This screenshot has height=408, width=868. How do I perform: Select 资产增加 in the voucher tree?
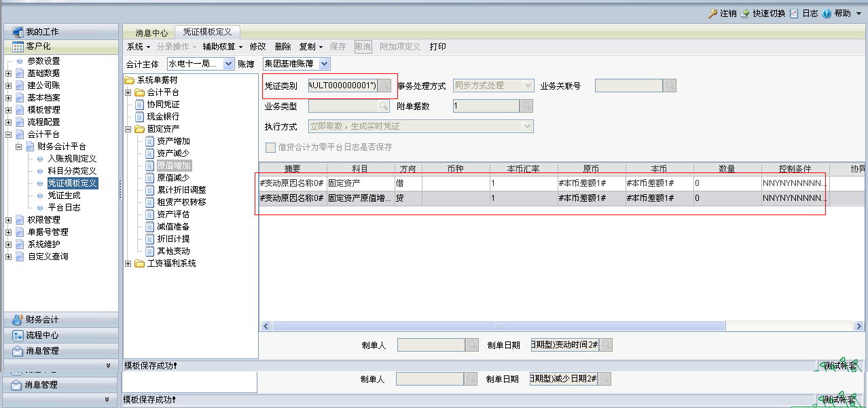173,141
